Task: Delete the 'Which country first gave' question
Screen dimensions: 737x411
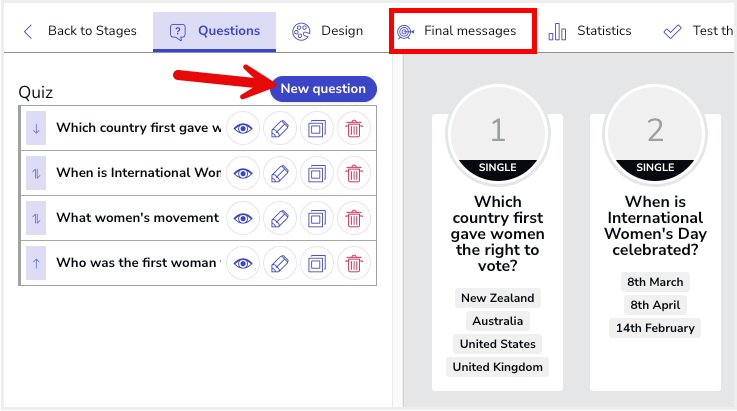Action: 353,128
